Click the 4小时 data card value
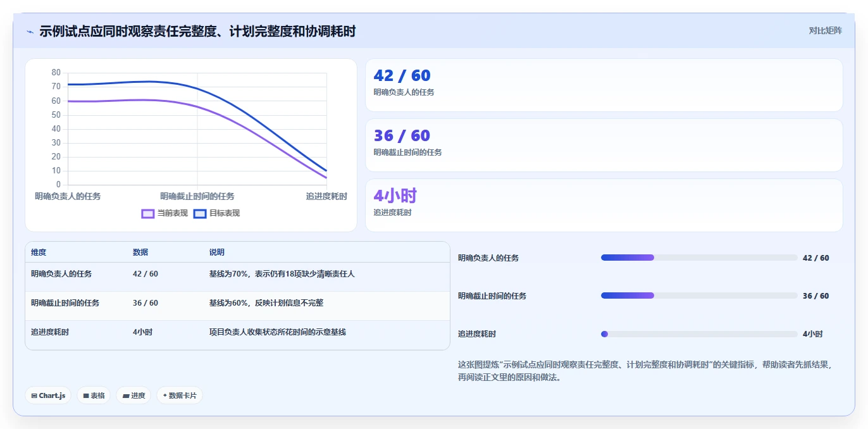Screen dimensions: 868x429 [395, 196]
